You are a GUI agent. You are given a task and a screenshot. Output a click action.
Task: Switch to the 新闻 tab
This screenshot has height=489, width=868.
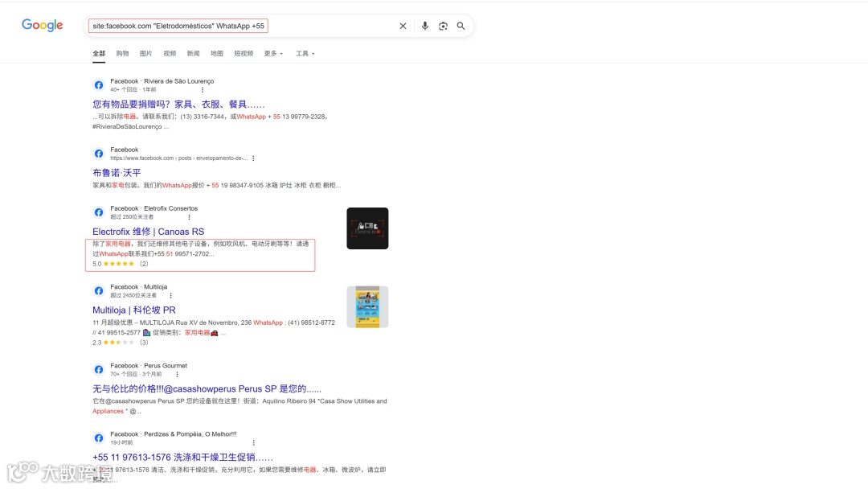tap(193, 54)
